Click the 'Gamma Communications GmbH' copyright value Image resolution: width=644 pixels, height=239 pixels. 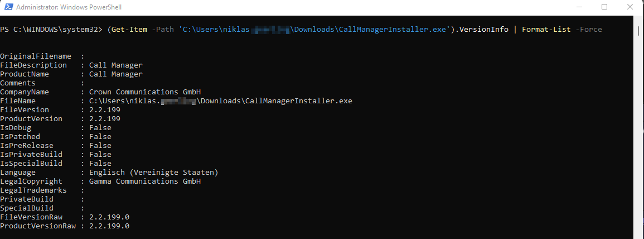pos(144,181)
